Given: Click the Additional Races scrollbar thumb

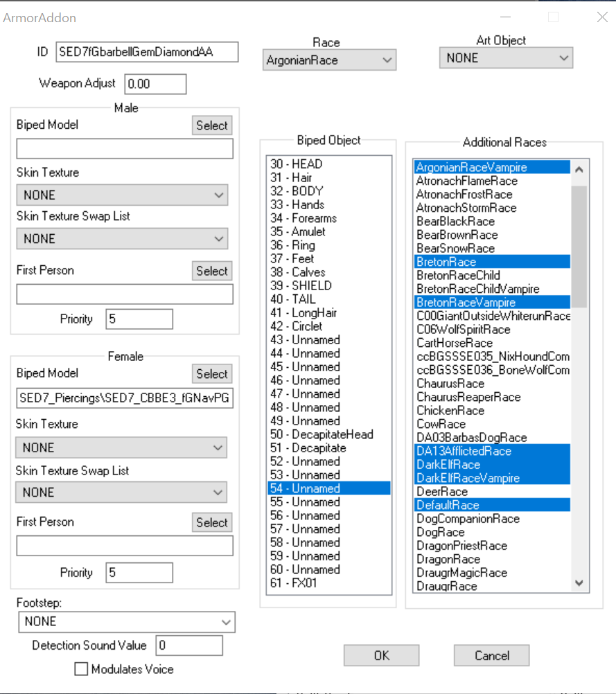Looking at the screenshot, I should [x=579, y=246].
